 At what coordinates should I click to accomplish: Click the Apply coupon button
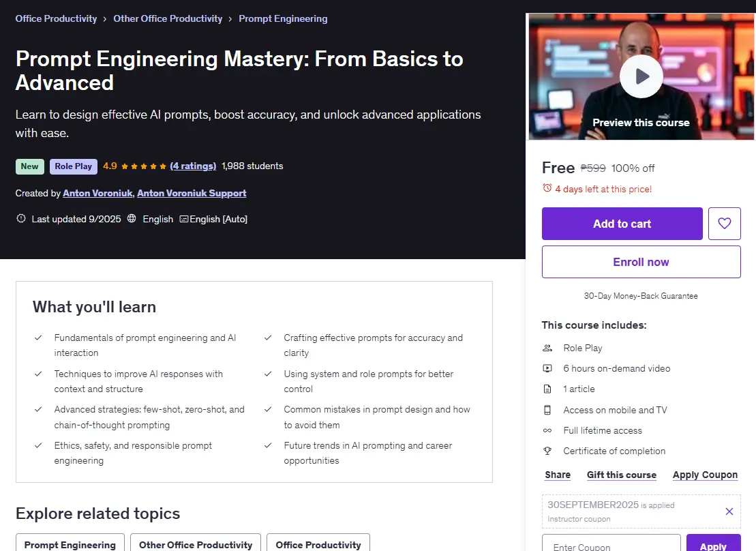713,544
